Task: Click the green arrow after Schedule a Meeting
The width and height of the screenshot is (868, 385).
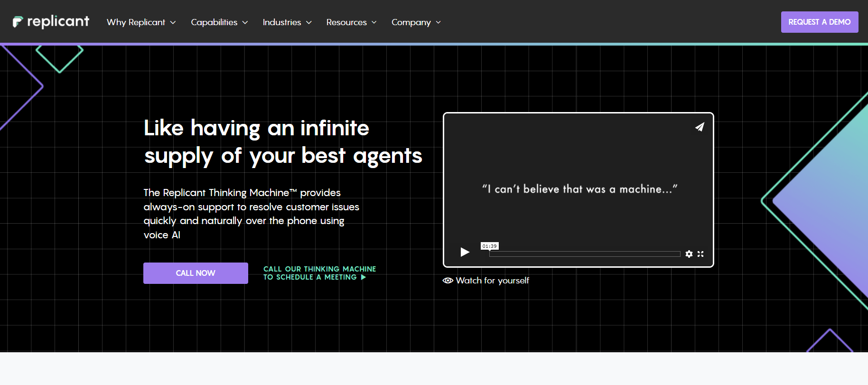Action: coord(364,277)
